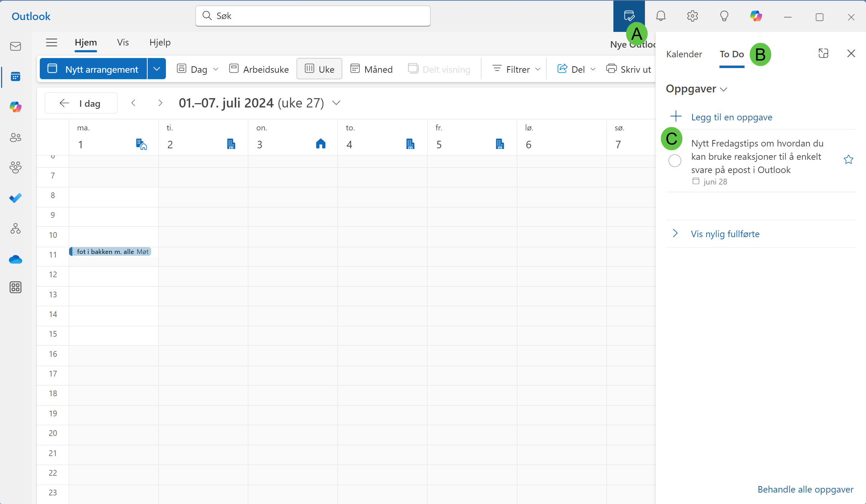The image size is (866, 504).
Task: Click the Outlook title text
Action: point(31,16)
